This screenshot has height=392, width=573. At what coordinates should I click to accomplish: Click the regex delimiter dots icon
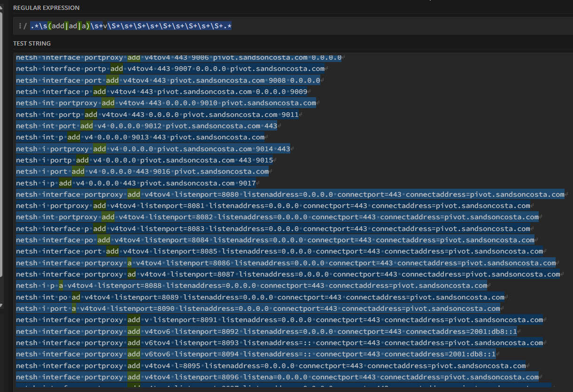[x=20, y=26]
